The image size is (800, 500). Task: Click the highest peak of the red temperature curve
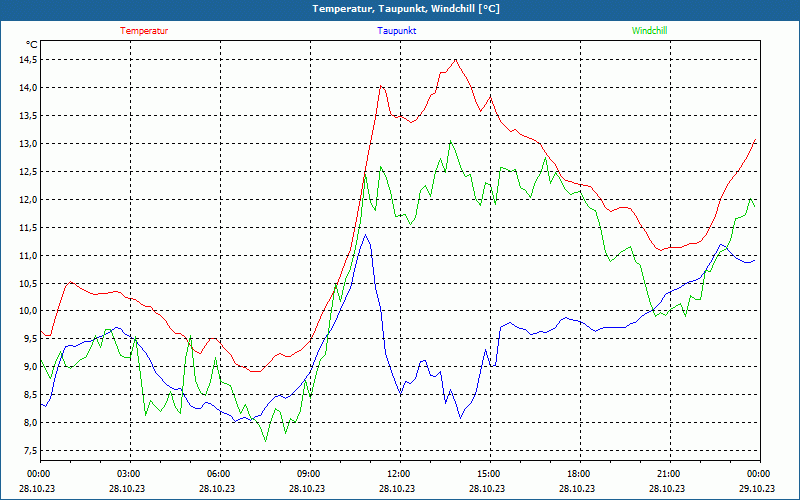point(456,60)
